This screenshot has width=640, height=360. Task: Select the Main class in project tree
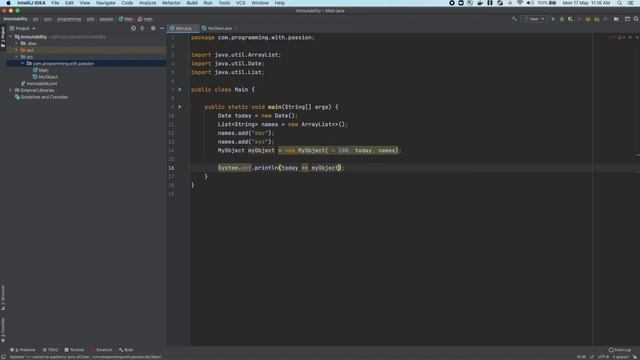coord(40,70)
